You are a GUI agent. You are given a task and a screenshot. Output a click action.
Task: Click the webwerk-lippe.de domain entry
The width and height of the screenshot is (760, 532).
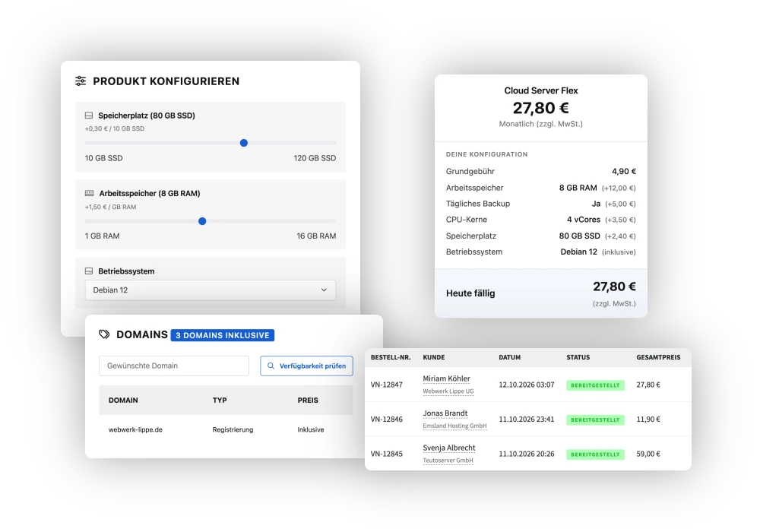135,429
